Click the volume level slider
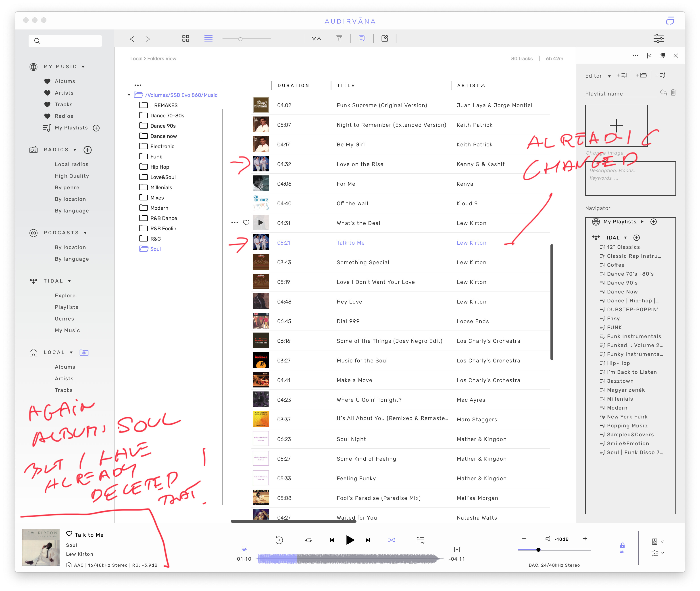The height and width of the screenshot is (591, 700). pyautogui.click(x=538, y=550)
